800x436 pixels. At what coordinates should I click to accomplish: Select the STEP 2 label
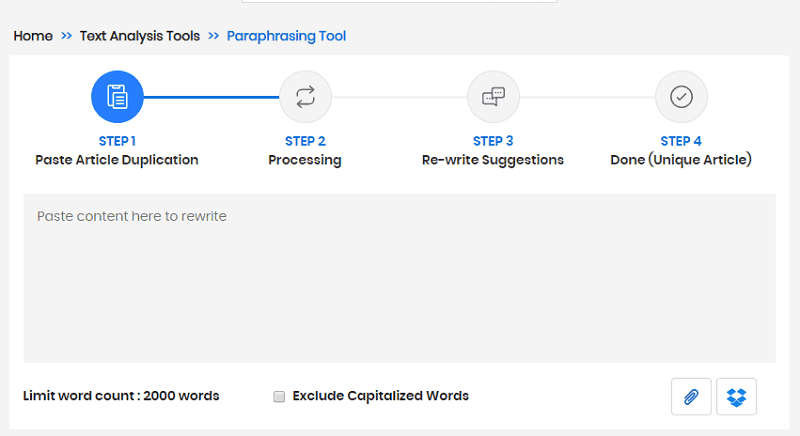click(305, 141)
